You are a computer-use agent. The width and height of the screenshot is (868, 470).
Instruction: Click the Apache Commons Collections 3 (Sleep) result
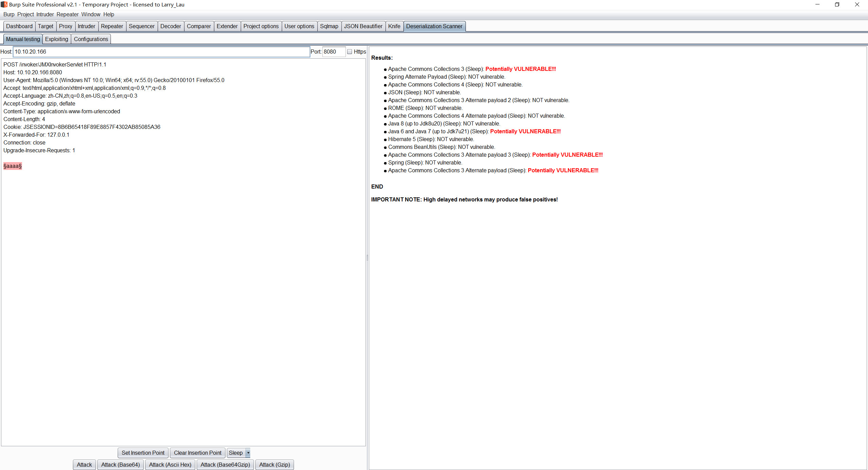(x=472, y=69)
